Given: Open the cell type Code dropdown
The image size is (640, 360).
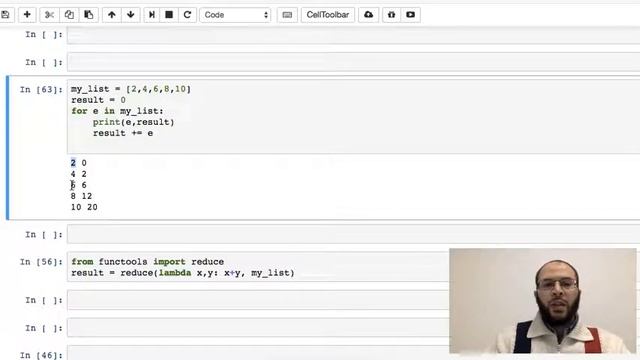Looking at the screenshot, I should pyautogui.click(x=235, y=15).
